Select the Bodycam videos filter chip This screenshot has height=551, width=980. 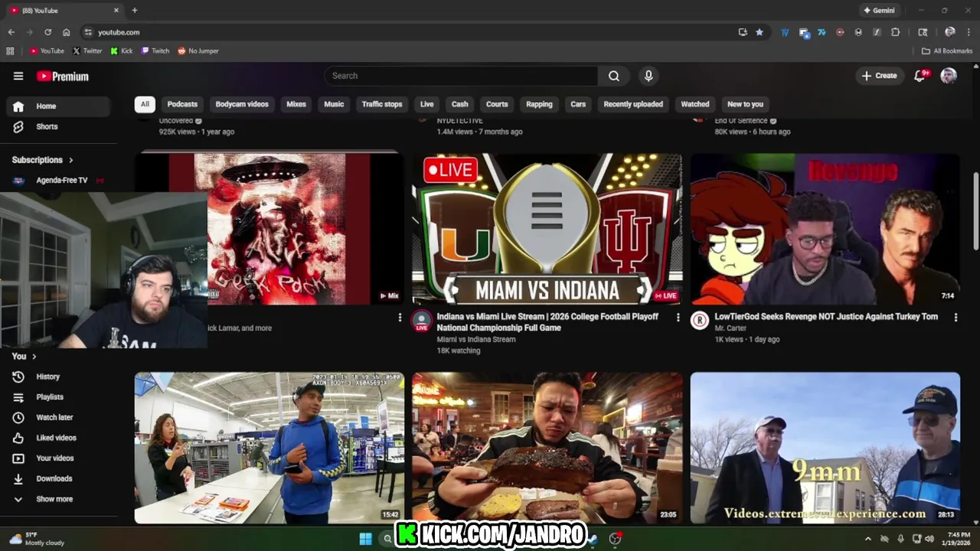point(242,104)
